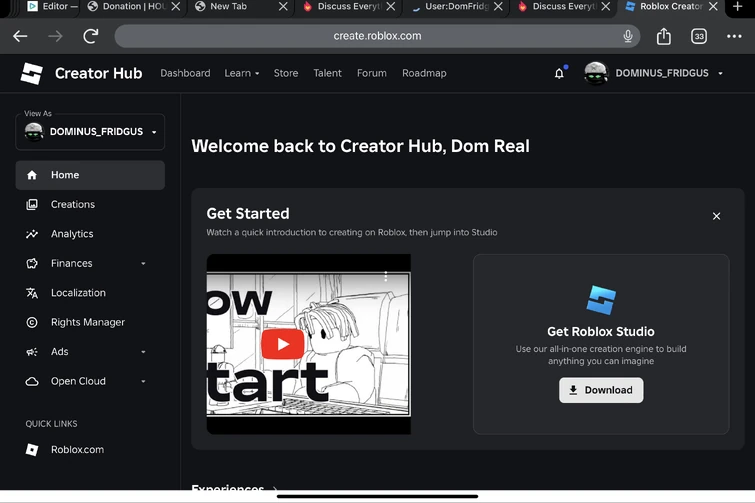Add a new browser tab

click(739, 7)
